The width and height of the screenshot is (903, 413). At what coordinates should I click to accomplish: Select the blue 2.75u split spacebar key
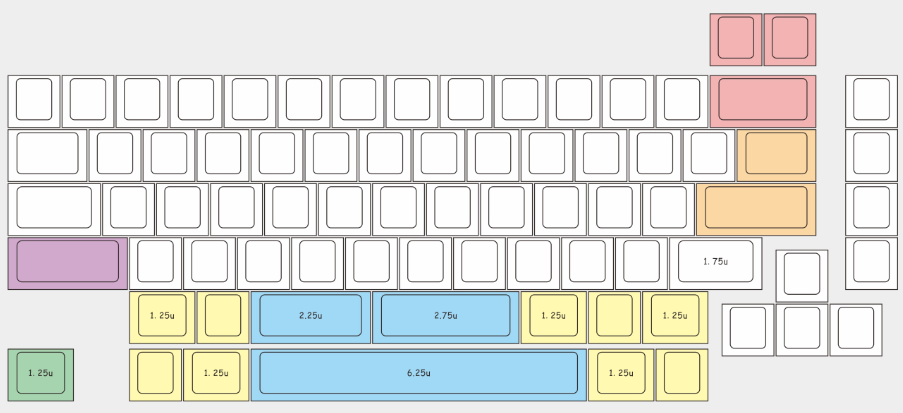tap(446, 317)
